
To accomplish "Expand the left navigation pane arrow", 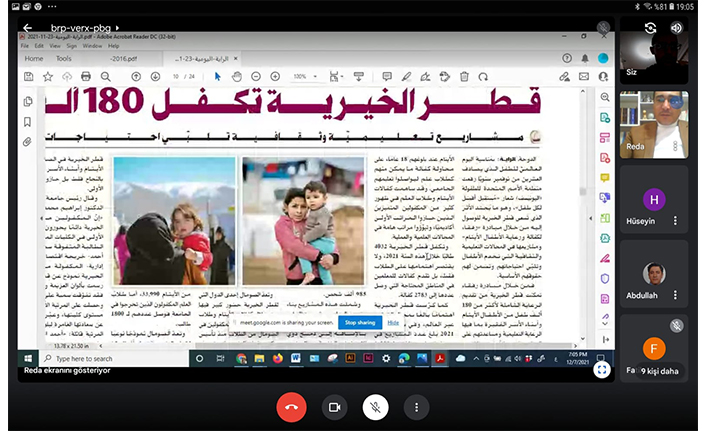I will click(41, 218).
